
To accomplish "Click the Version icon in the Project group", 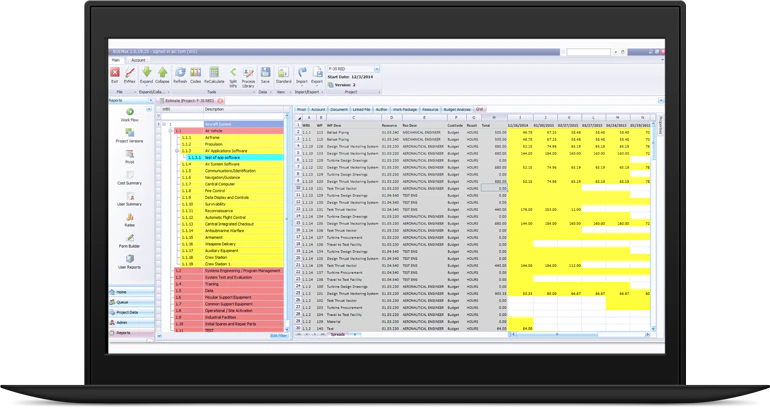I will pyautogui.click(x=330, y=85).
